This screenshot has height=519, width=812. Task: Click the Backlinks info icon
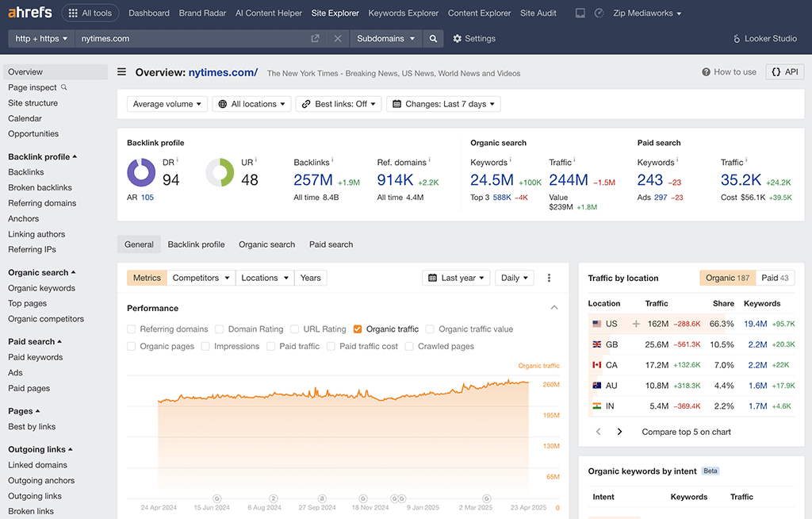coord(332,160)
